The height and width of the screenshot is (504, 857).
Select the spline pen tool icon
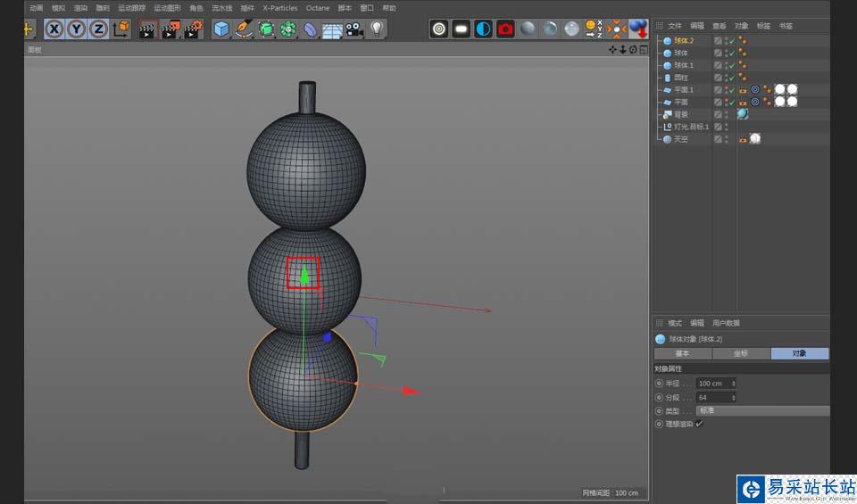coord(244,29)
